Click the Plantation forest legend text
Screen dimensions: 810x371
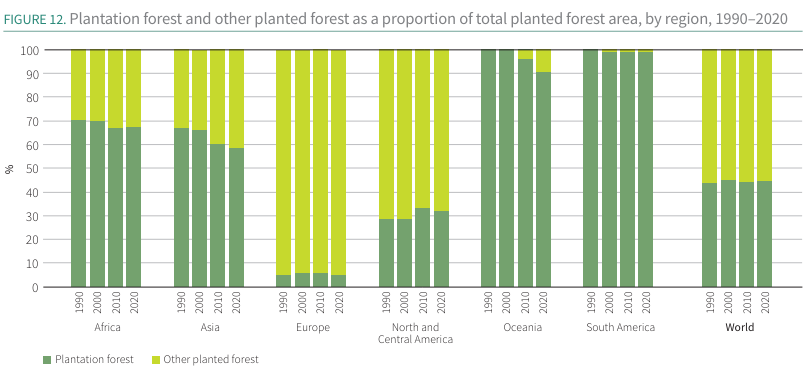(x=95, y=359)
